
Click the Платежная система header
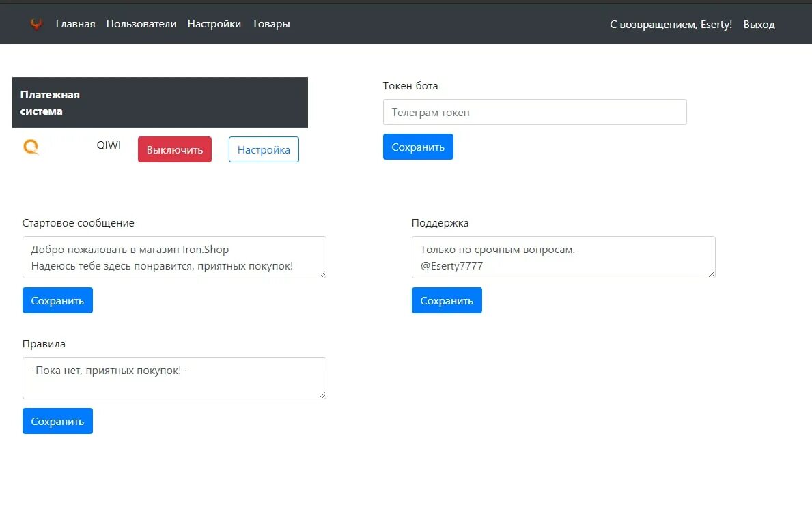(160, 102)
